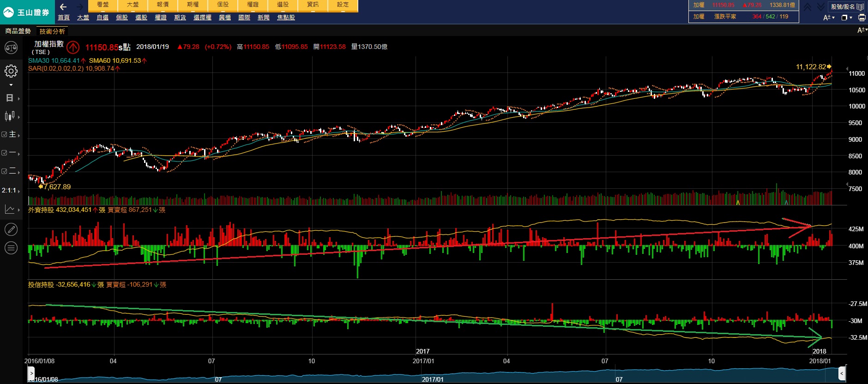Open the 2:1:1 layout ratio dropdown

[10, 190]
